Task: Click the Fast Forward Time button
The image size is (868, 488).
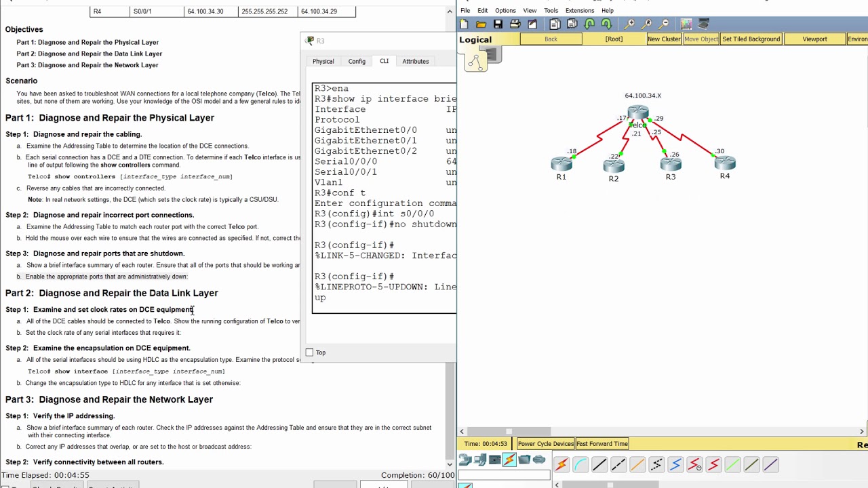Action: [602, 444]
